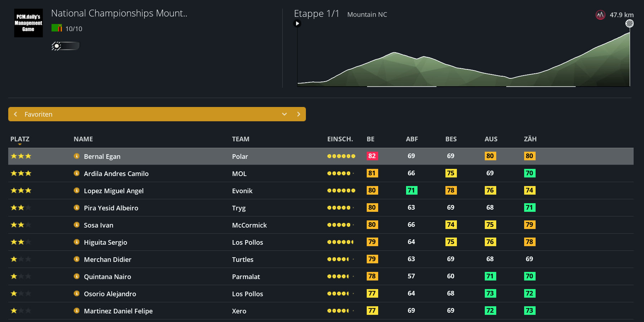644x322 pixels.
Task: Open info icon for Martinez Daniel Felipe
Action: click(77, 311)
